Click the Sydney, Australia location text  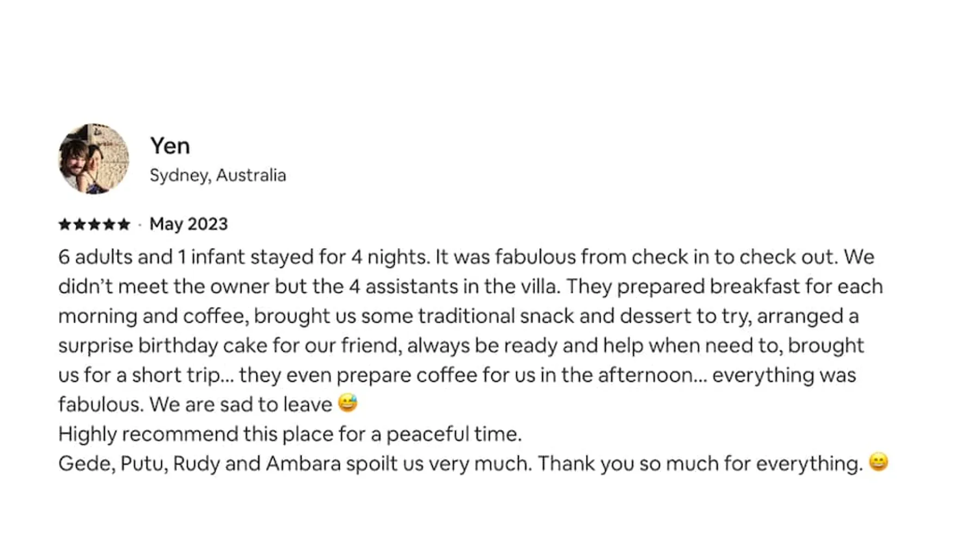[218, 175]
